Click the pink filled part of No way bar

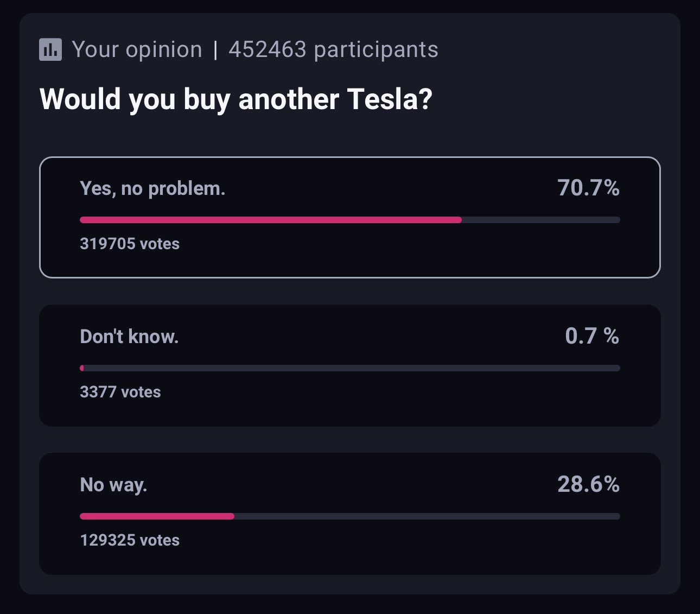(157, 516)
